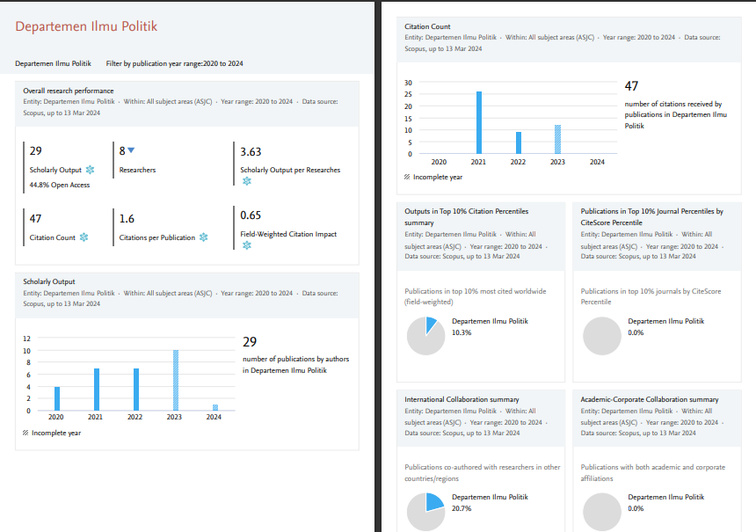Select the 2021 bar in Scholarly Output chart
756x532 pixels.
click(97, 390)
